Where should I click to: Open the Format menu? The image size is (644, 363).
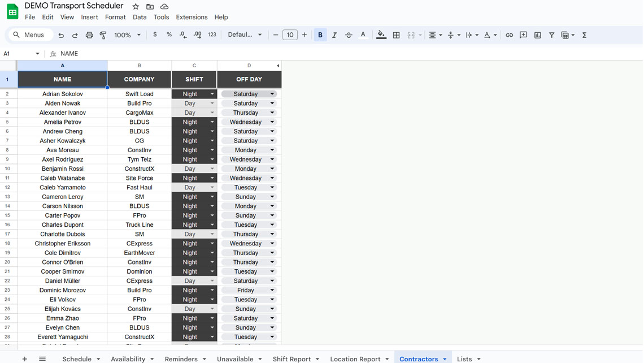click(x=115, y=18)
